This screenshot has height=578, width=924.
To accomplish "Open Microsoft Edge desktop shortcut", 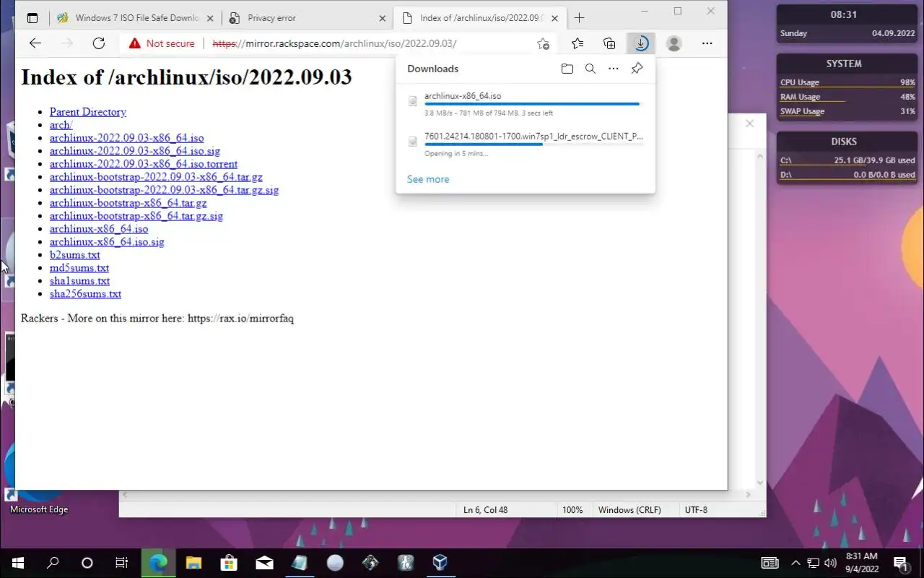I will tap(39, 477).
